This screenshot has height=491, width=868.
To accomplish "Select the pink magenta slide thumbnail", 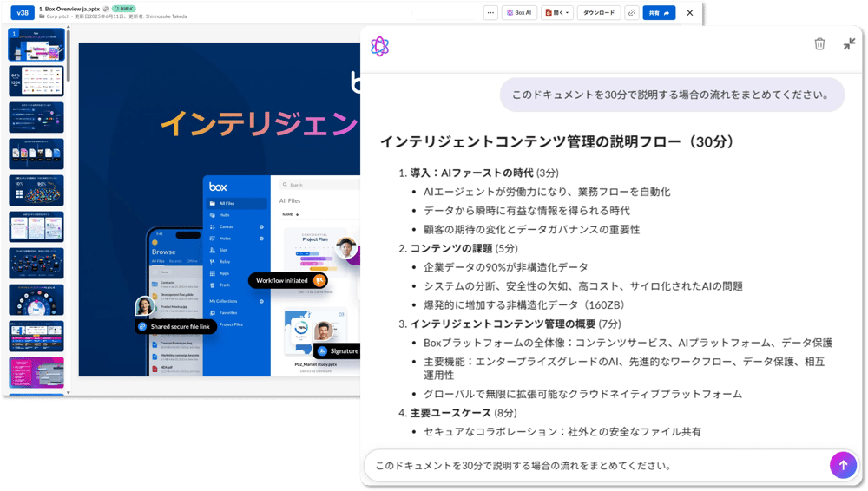I will point(36,372).
